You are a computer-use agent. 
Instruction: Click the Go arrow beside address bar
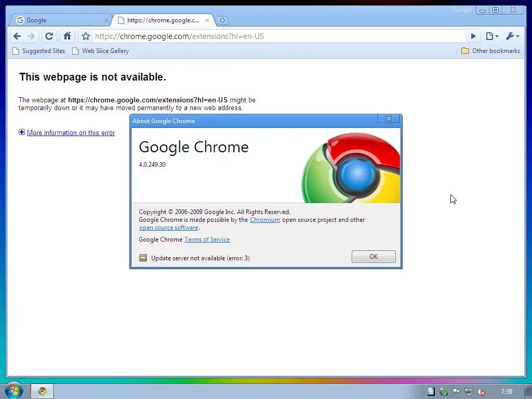[x=473, y=36]
